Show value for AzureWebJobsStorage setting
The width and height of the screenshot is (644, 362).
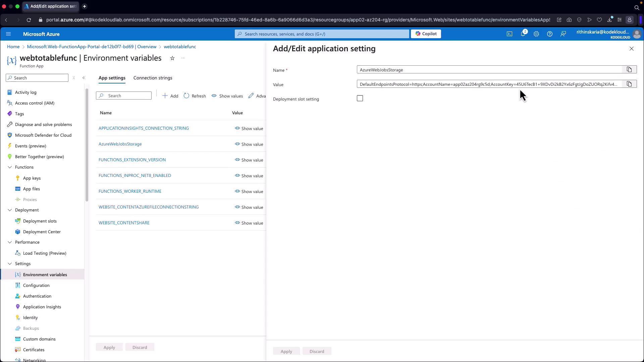(x=249, y=144)
